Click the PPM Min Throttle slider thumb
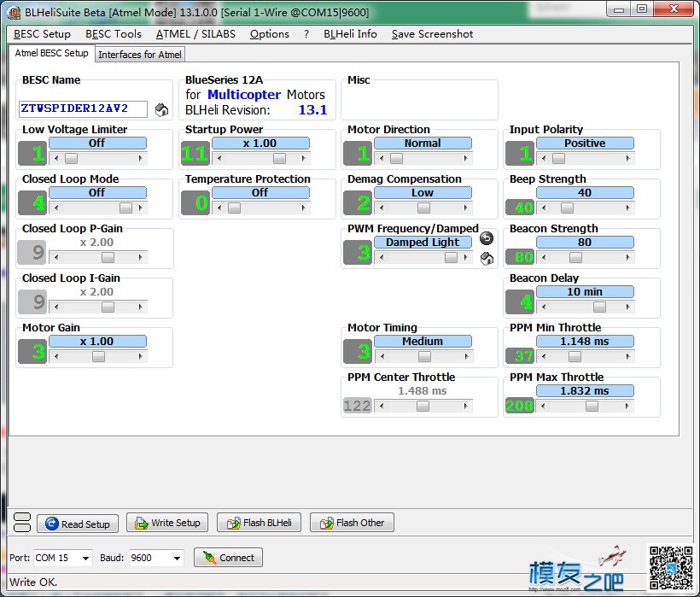The width and height of the screenshot is (700, 597). 575,356
